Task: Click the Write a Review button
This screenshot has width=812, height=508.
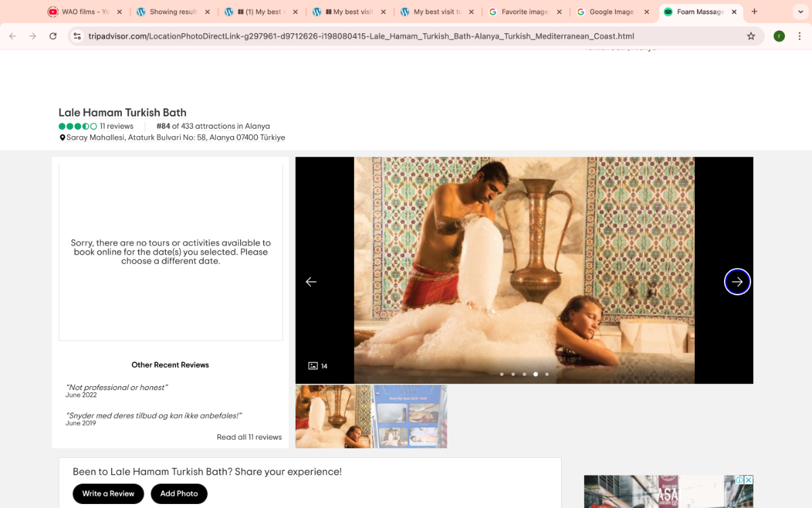Action: tap(108, 494)
